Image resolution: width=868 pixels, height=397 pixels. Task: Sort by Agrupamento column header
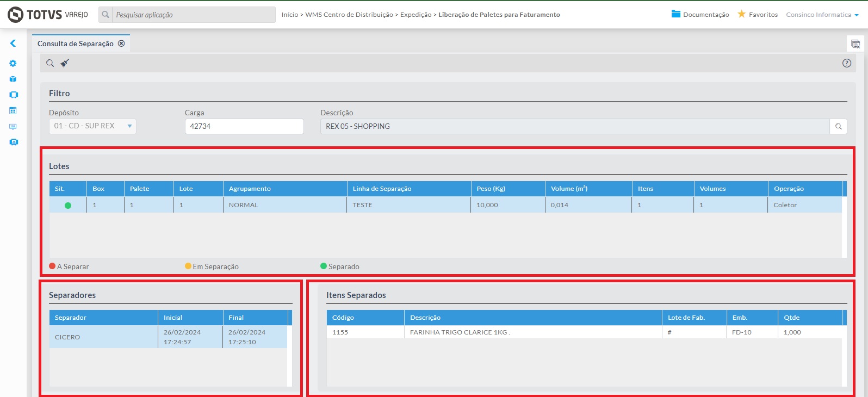[x=285, y=189]
